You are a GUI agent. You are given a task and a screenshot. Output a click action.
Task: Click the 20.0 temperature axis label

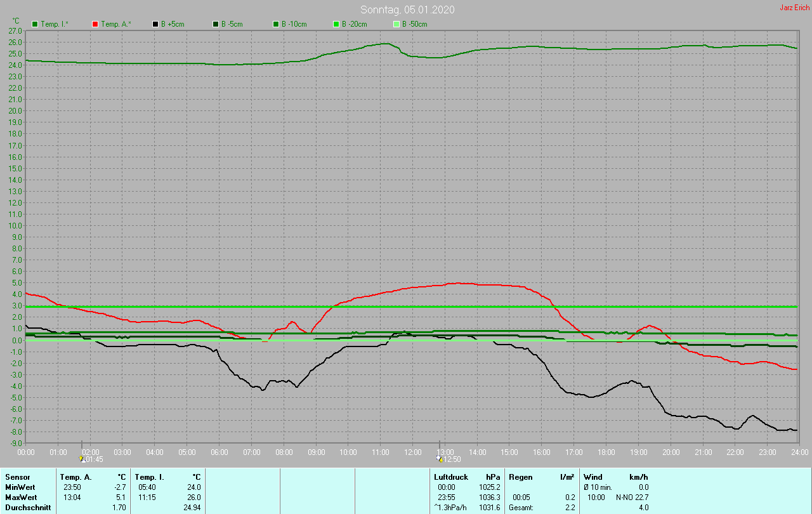(x=15, y=110)
